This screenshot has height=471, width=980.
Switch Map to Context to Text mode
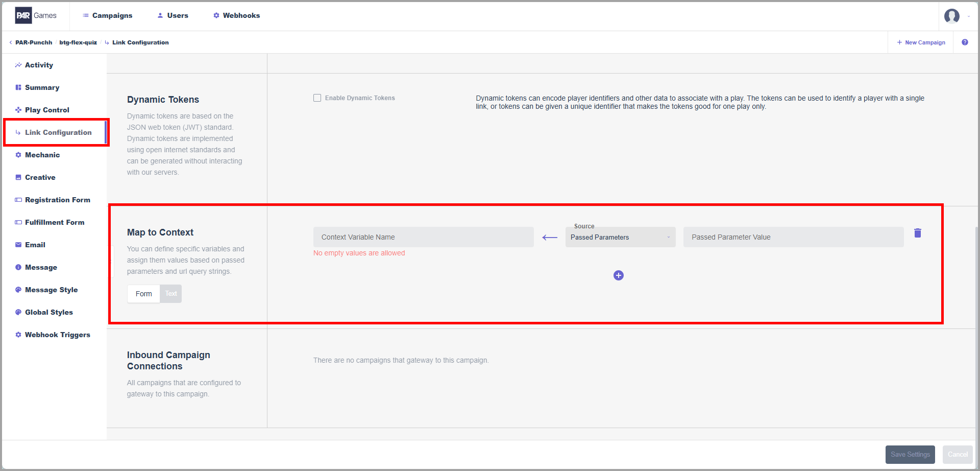click(x=171, y=294)
